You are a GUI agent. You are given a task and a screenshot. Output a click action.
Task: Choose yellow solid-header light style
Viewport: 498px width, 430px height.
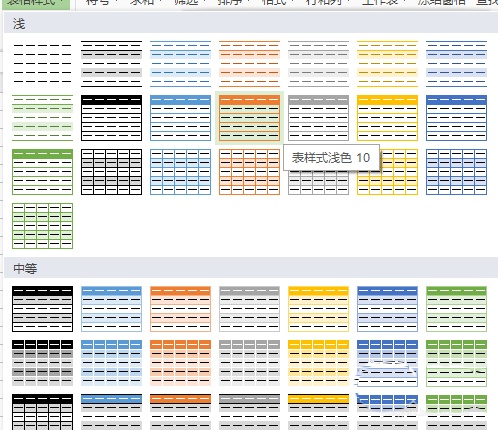[387, 118]
